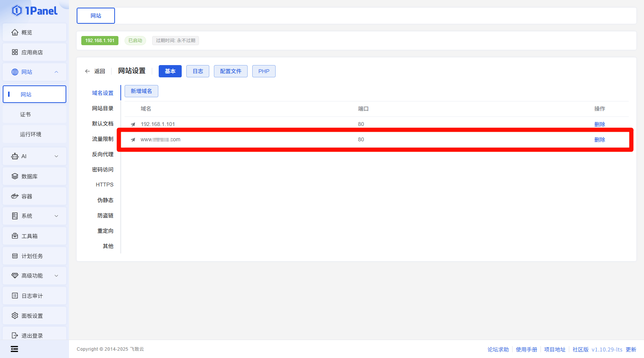Screen dimensions: 644x358
Task: Click the 网站 breadcrumb tab at top
Action: [96, 16]
